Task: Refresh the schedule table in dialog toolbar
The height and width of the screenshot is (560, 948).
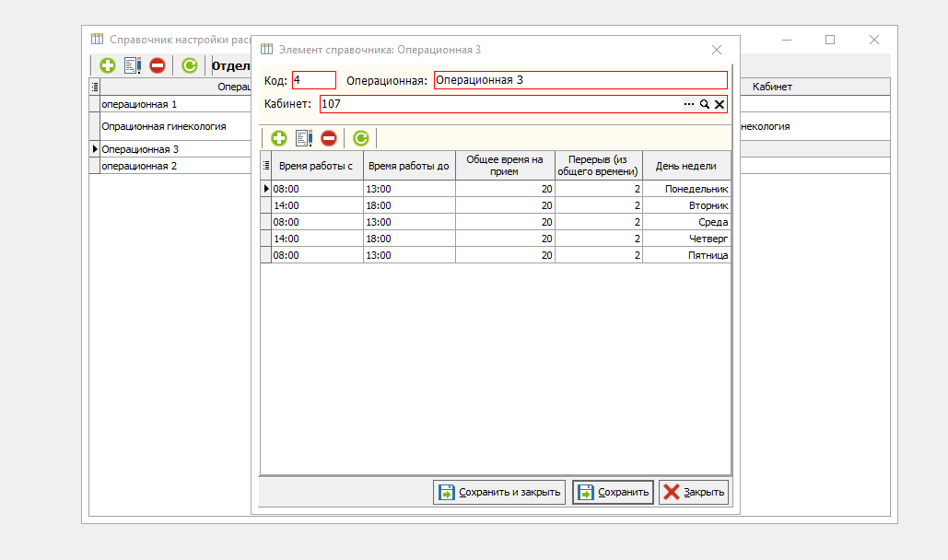Action: pos(361,138)
